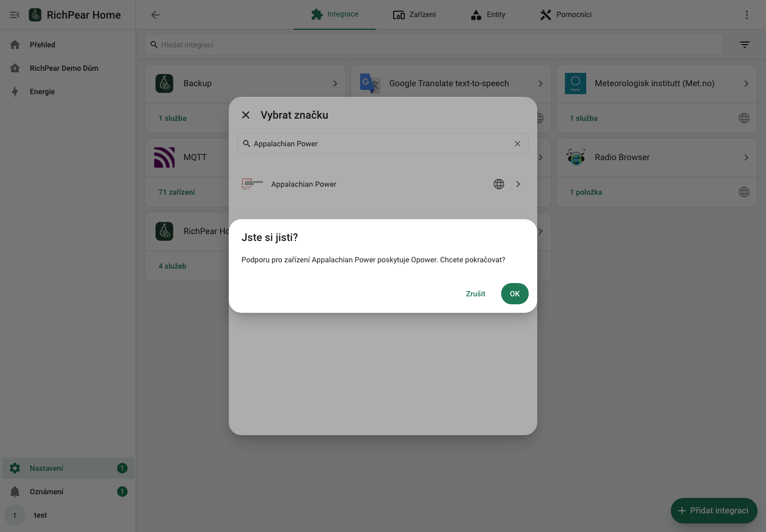766x532 pixels.
Task: Switch to the Entity tab
Action: click(488, 15)
